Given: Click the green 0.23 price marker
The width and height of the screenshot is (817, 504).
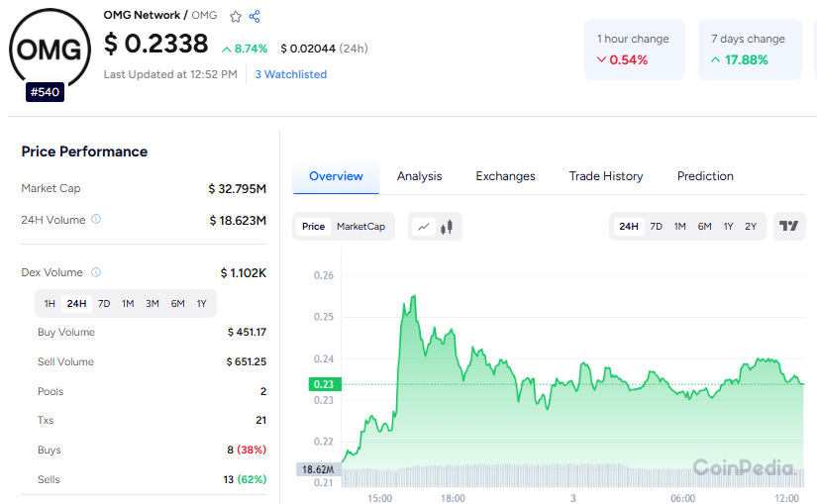Looking at the screenshot, I should (325, 384).
